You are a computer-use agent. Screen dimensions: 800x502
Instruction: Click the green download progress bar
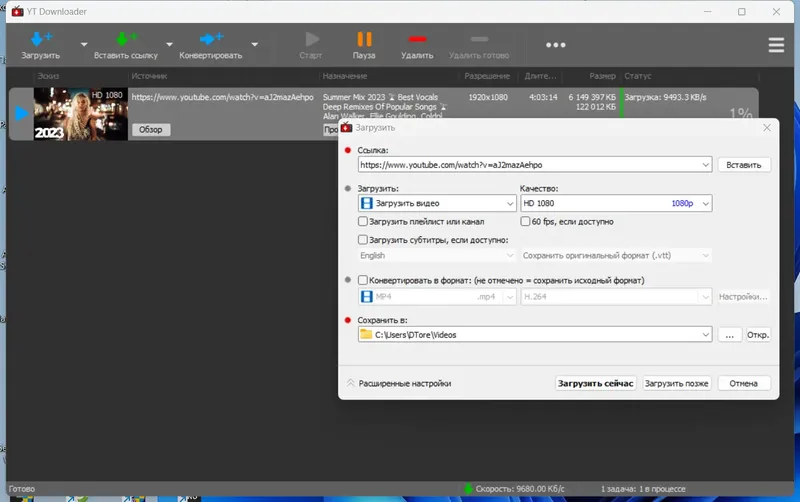point(621,104)
